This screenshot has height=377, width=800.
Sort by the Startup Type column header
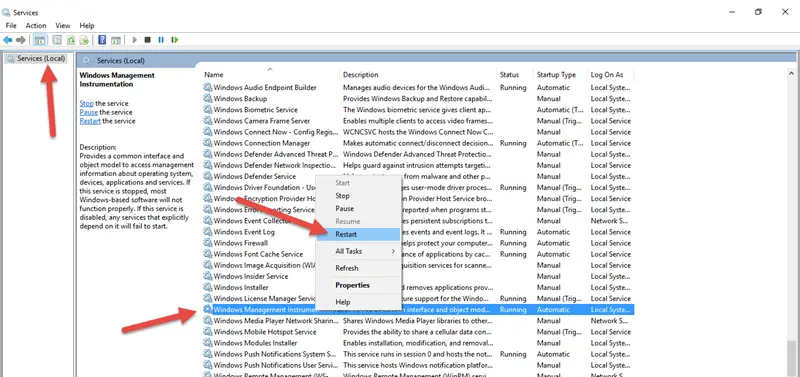(x=560, y=74)
